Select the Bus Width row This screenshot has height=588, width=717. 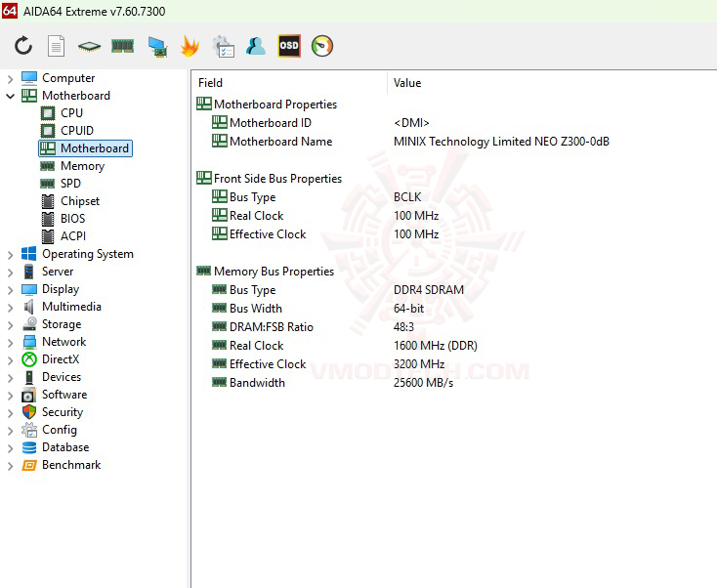(317, 309)
